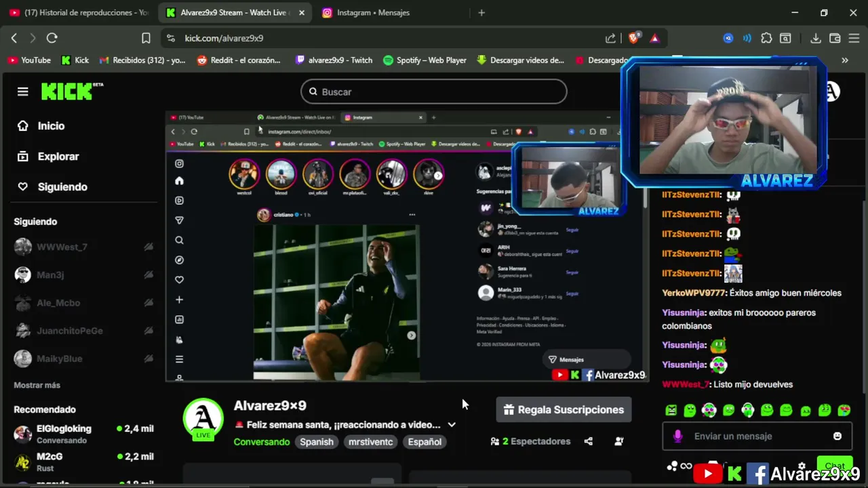Open the Spotify – Web Player bookmark
Image resolution: width=868 pixels, height=488 pixels.
(x=425, y=60)
